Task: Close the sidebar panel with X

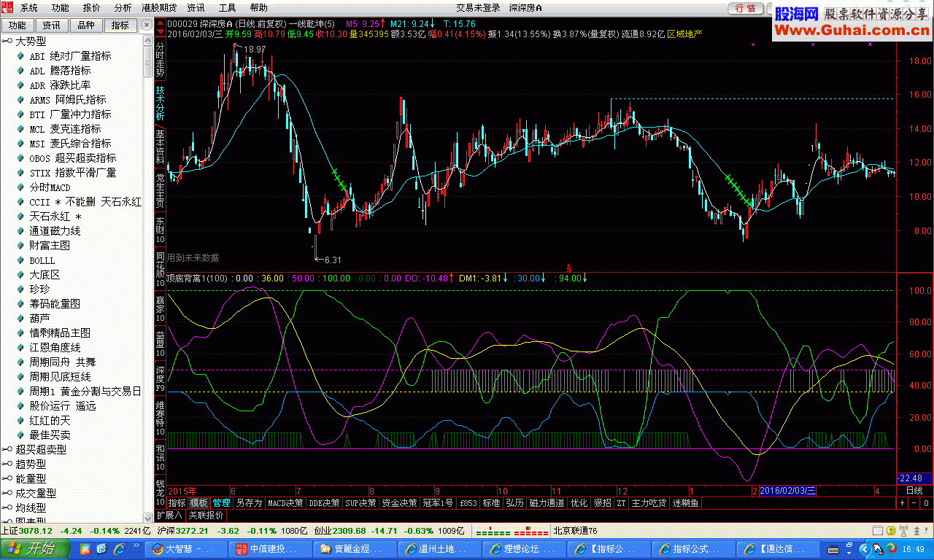Action: [x=146, y=26]
